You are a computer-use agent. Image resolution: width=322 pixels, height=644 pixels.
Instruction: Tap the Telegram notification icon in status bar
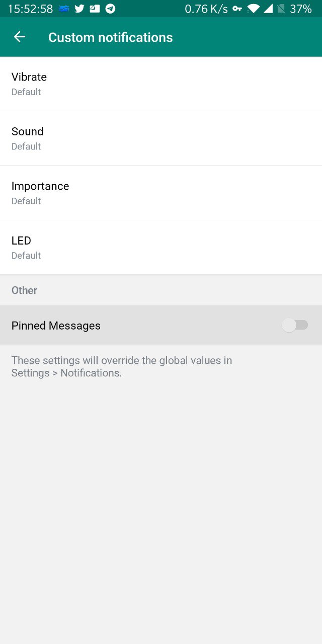(x=110, y=9)
